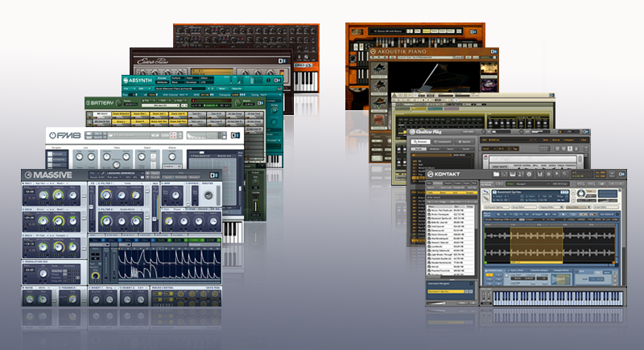644x350 pixels.
Task: Open Options tab button in Guitar Rig
Action: point(464,142)
